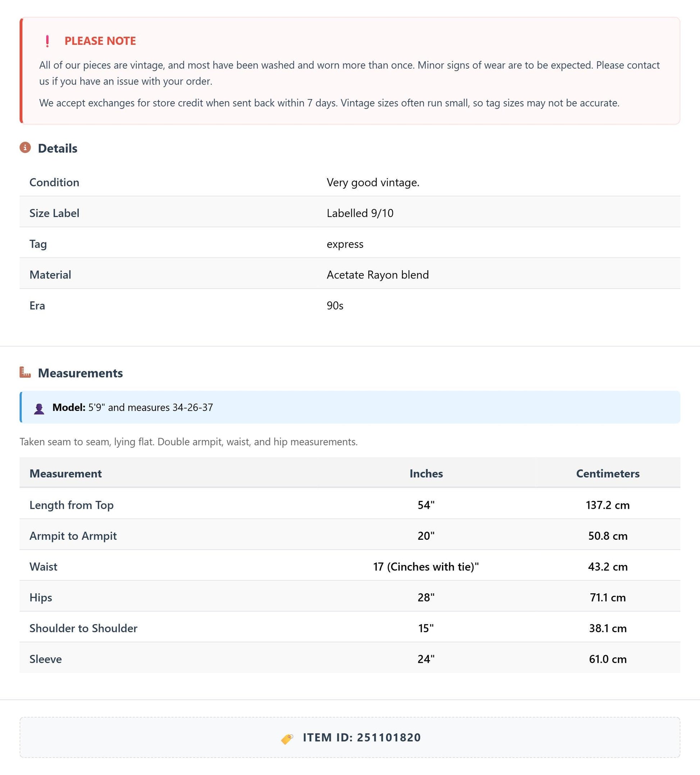Click the Measurements section heading
700x775 pixels.
[80, 373]
